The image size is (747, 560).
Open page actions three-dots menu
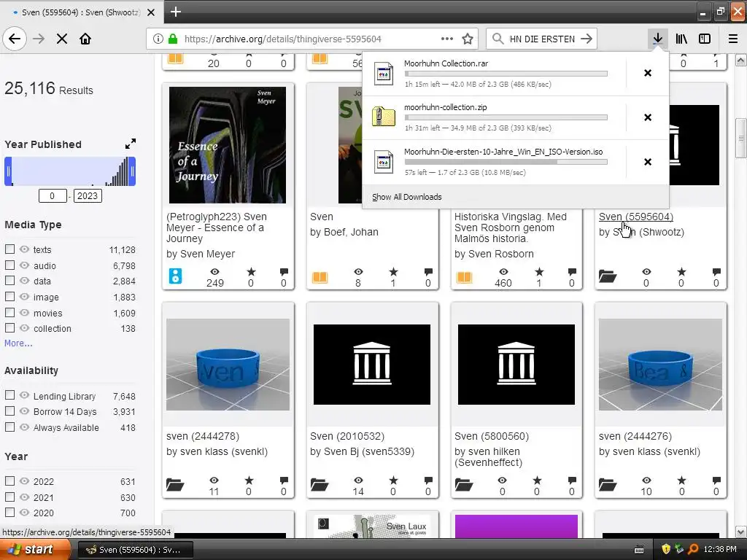pyautogui.click(x=447, y=39)
